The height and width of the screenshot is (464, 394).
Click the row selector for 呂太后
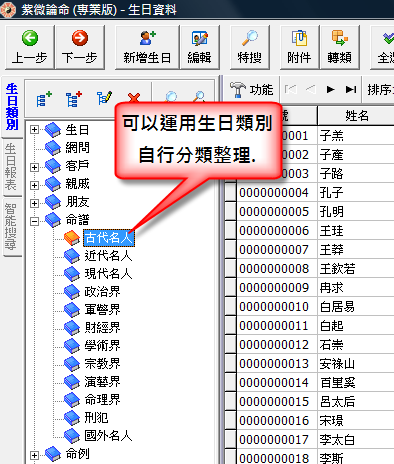click(x=231, y=402)
